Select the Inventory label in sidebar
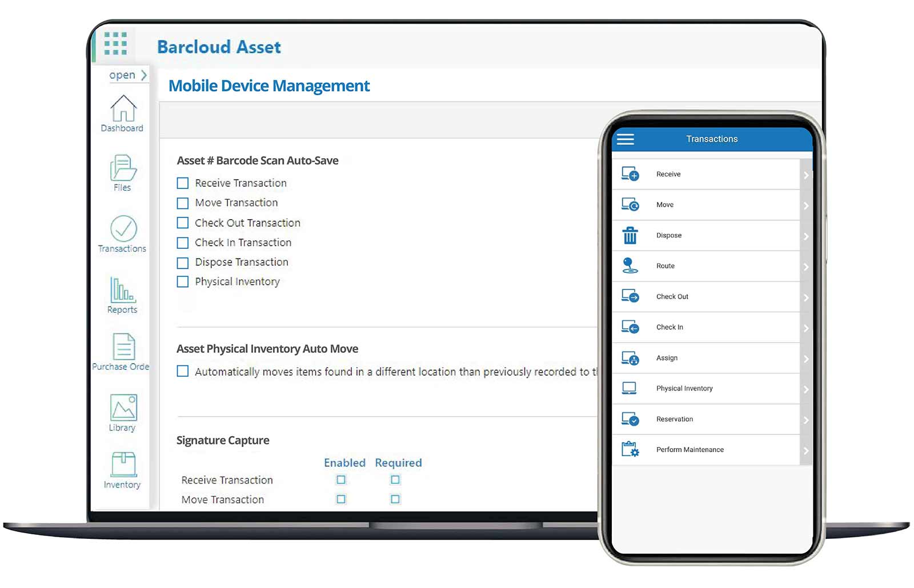Viewport: 914px width, 588px height. click(122, 485)
